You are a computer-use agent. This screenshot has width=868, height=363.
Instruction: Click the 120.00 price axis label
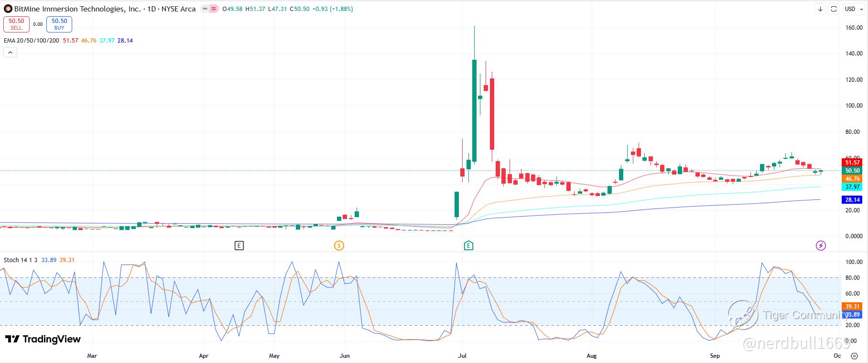coord(854,80)
